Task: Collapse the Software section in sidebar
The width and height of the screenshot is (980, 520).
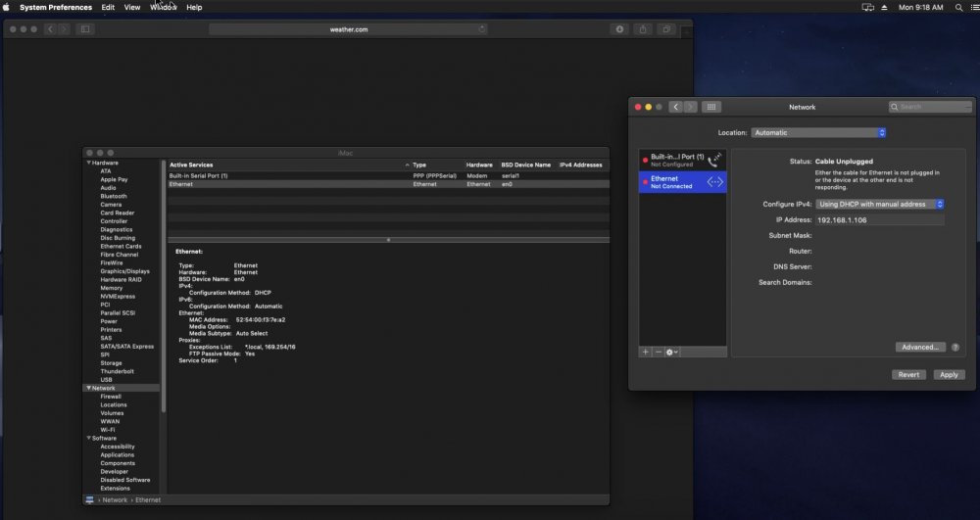Action: tap(89, 438)
